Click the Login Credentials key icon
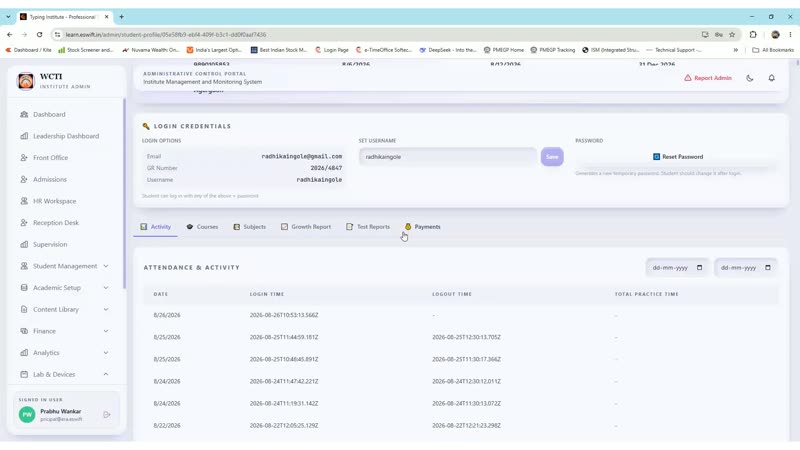800x450 pixels. 146,126
